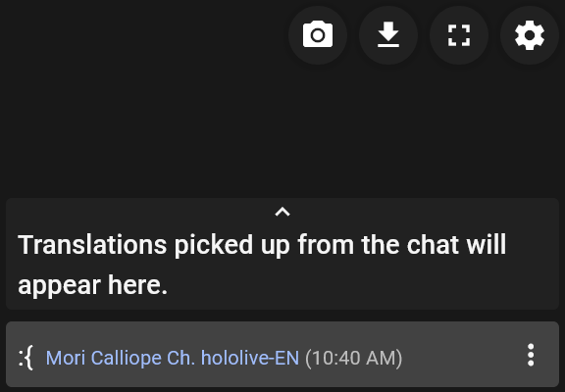Open the settings gear
Screen dimensions: 565x392
click(x=530, y=35)
